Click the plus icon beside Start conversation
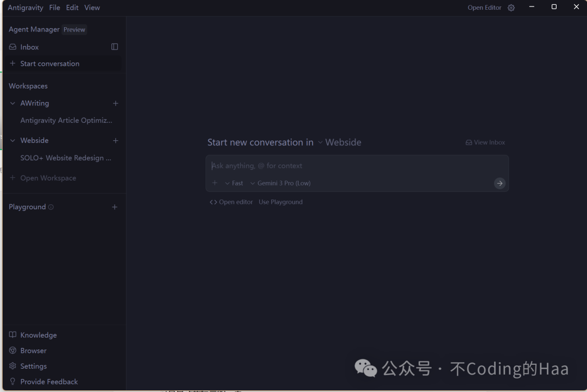587x392 pixels. point(13,63)
